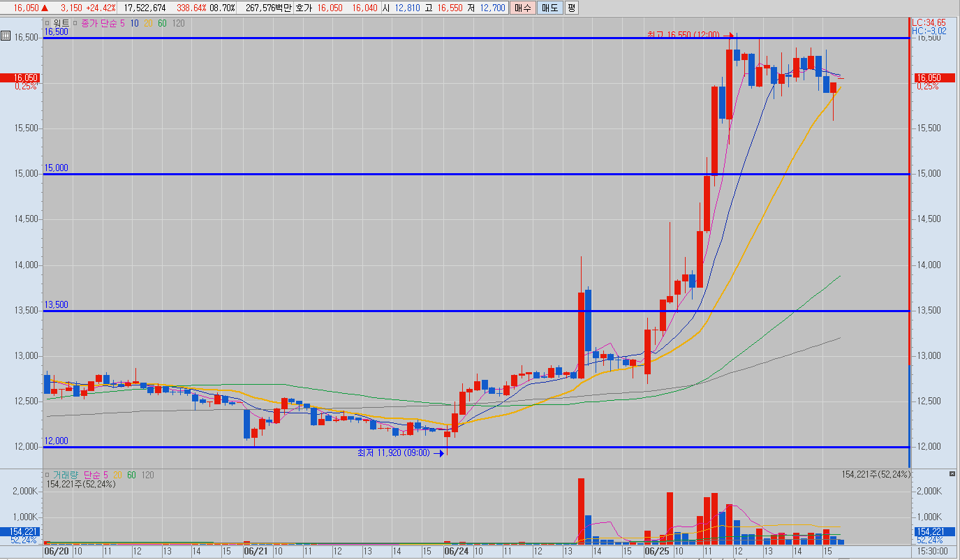Select the 10-period price moving average label
960x560 pixels.
[x=134, y=23]
